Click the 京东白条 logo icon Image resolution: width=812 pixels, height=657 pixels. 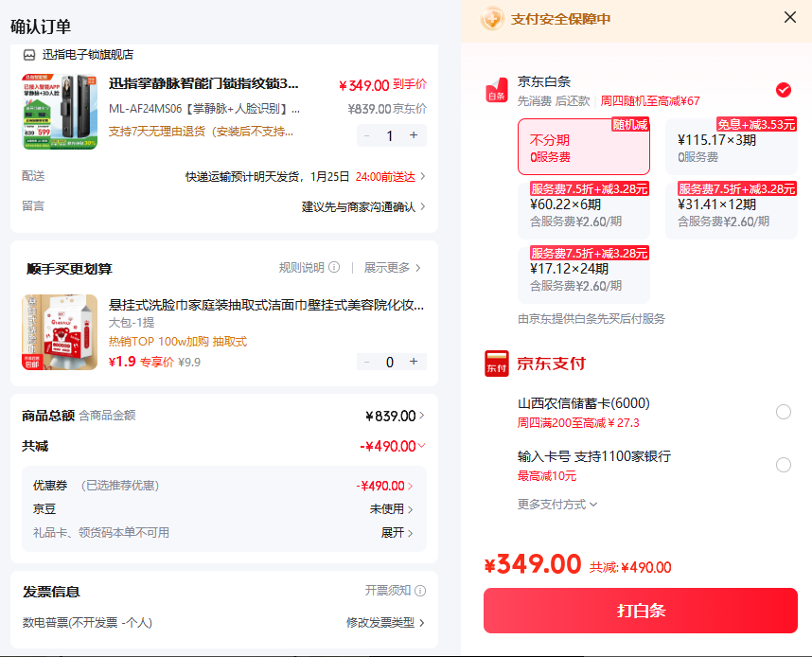[x=496, y=90]
